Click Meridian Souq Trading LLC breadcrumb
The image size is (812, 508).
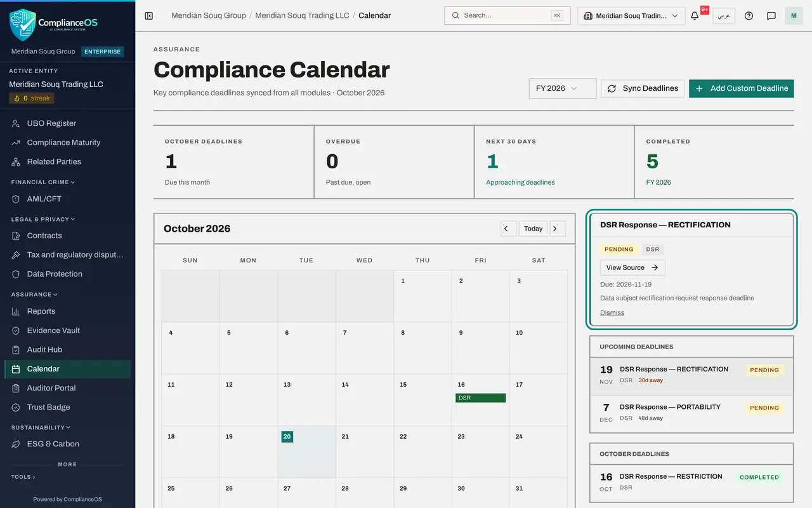pyautogui.click(x=302, y=15)
